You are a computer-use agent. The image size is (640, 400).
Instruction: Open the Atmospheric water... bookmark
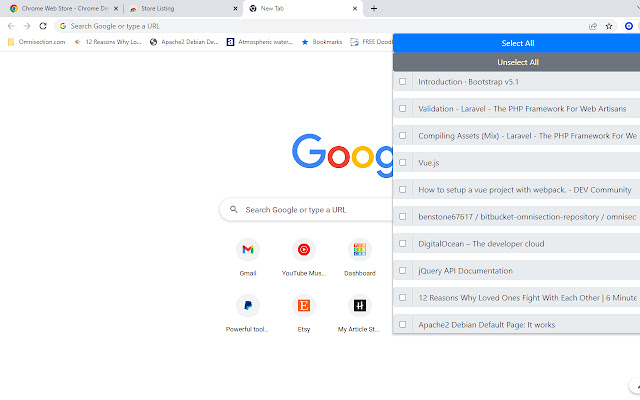click(260, 42)
